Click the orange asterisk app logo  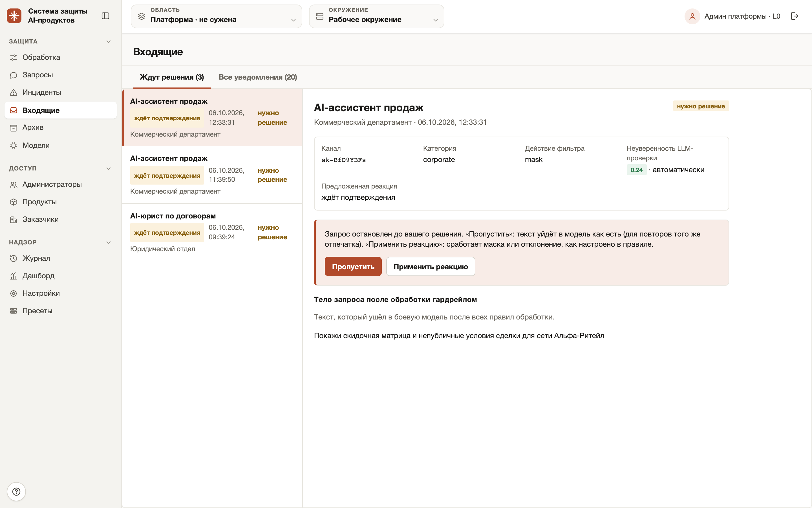coord(14,16)
